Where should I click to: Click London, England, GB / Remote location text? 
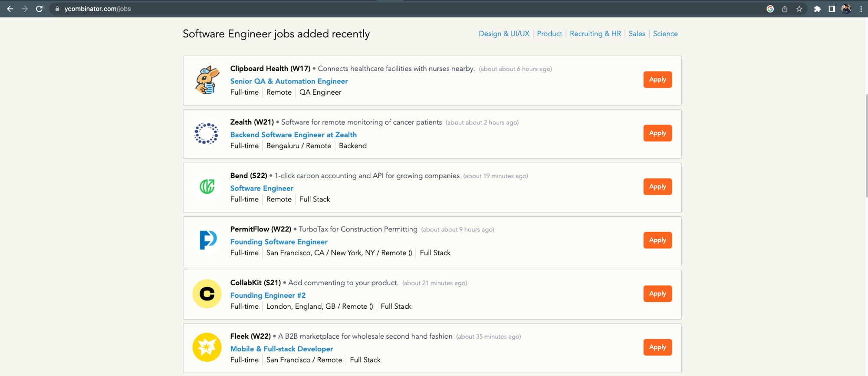(x=319, y=306)
